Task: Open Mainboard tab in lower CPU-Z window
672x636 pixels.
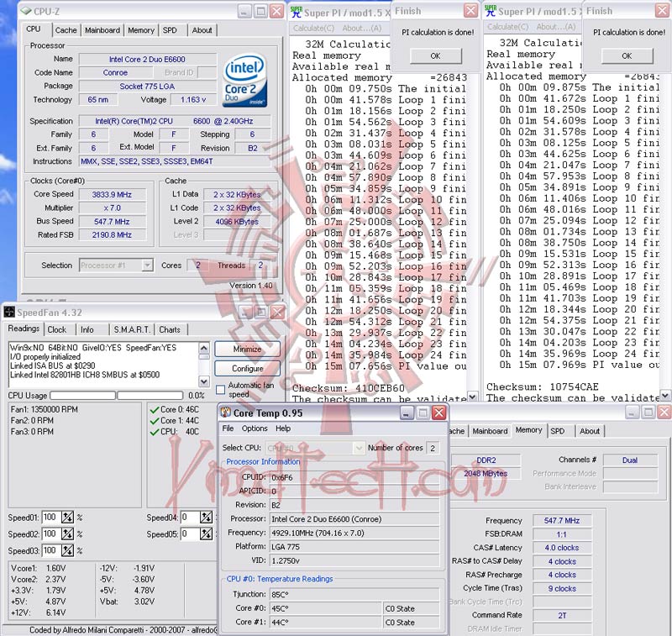Action: [x=490, y=431]
